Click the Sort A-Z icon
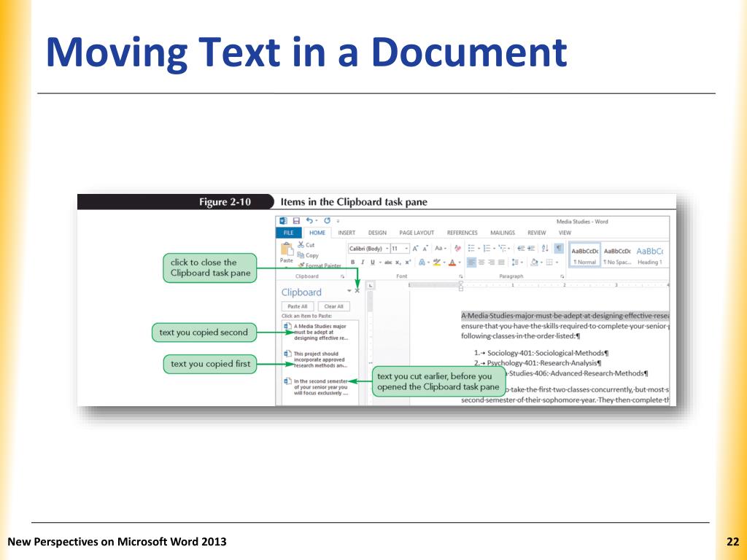 click(545, 249)
